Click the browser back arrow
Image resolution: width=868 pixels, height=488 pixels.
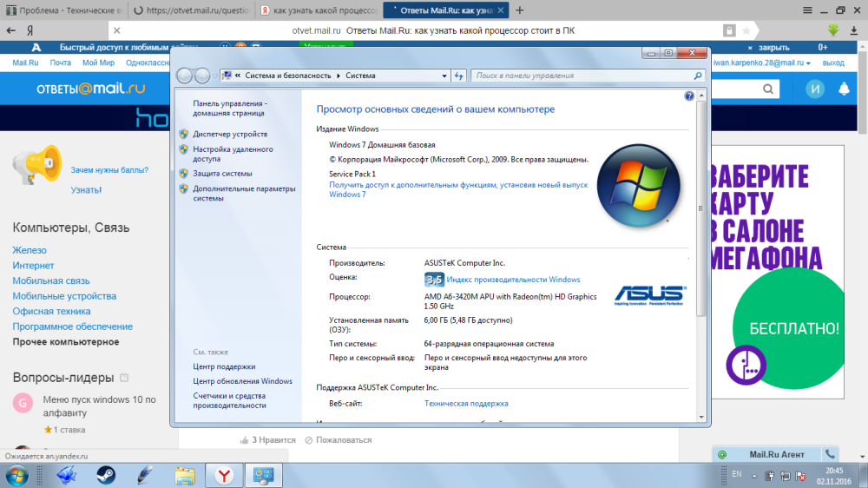(x=11, y=30)
